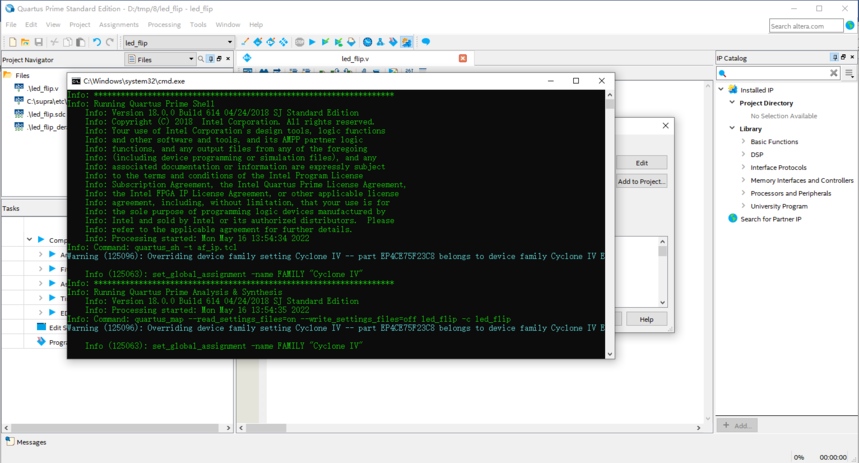Click the highlighted rightmost tool icon in toolbar
859x463 pixels.
(406, 42)
